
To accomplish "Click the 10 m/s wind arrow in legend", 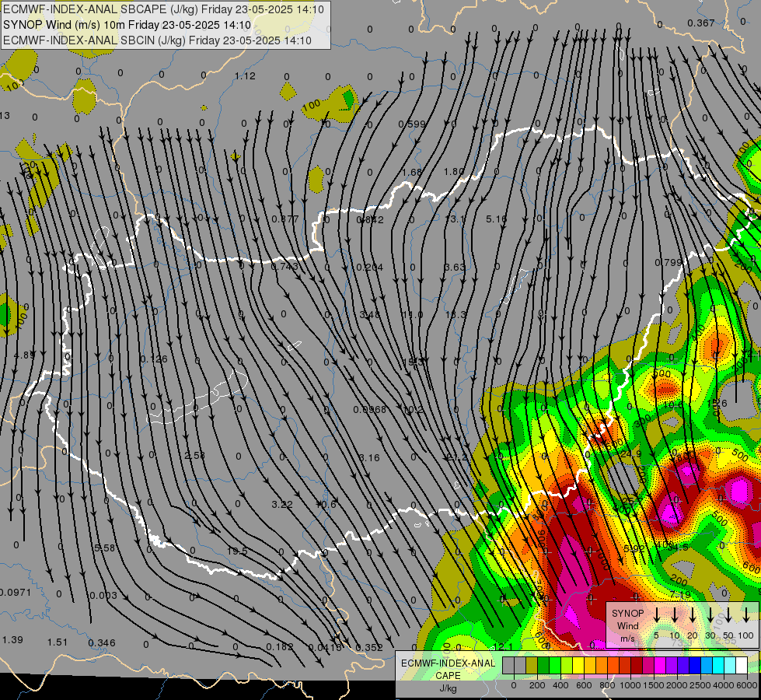I will click(674, 615).
